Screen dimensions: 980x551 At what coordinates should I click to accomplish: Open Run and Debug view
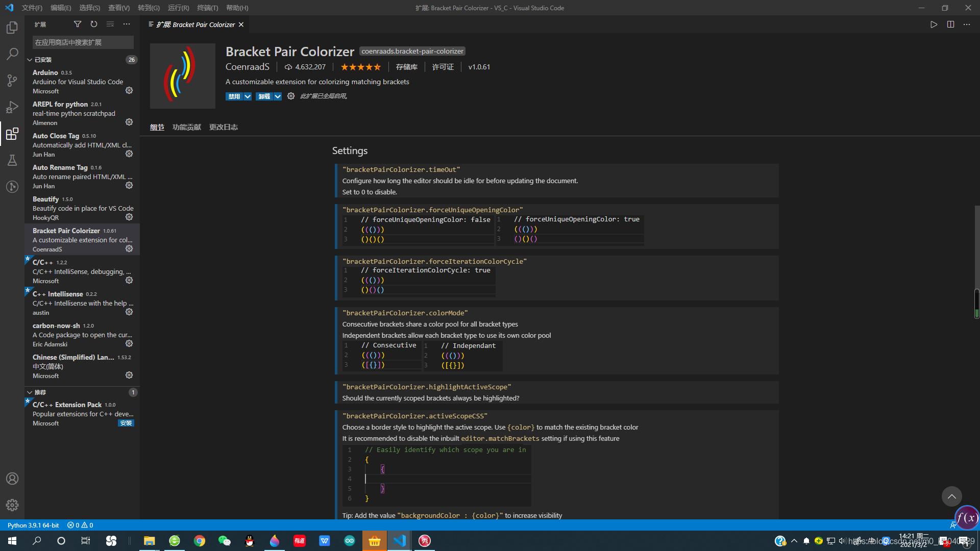[x=12, y=107]
